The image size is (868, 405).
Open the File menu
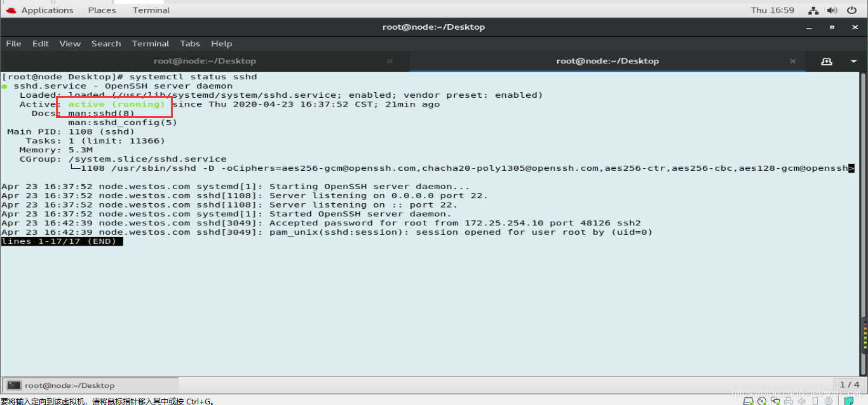[13, 44]
